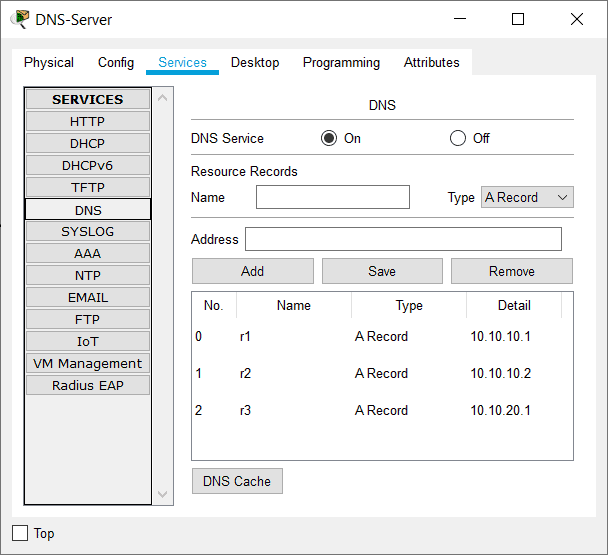This screenshot has height=555, width=608.
Task: Click the Name input field
Action: coord(333,197)
